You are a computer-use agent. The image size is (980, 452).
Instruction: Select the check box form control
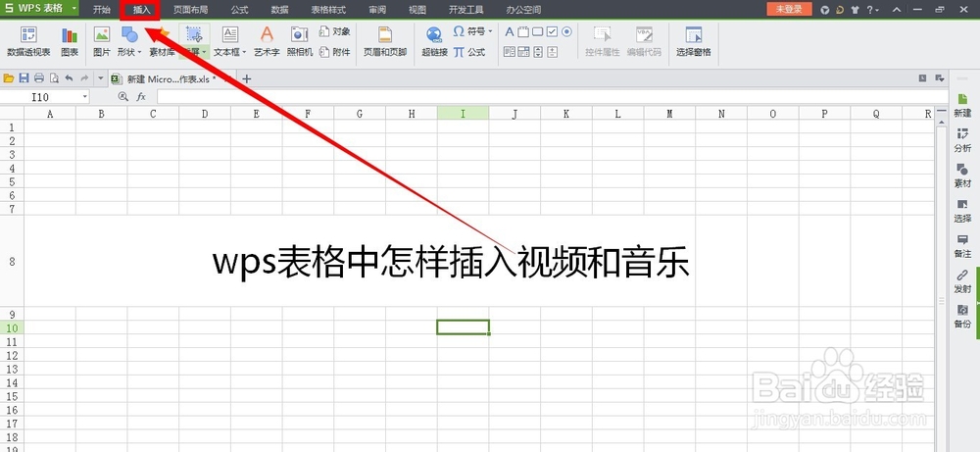click(552, 32)
